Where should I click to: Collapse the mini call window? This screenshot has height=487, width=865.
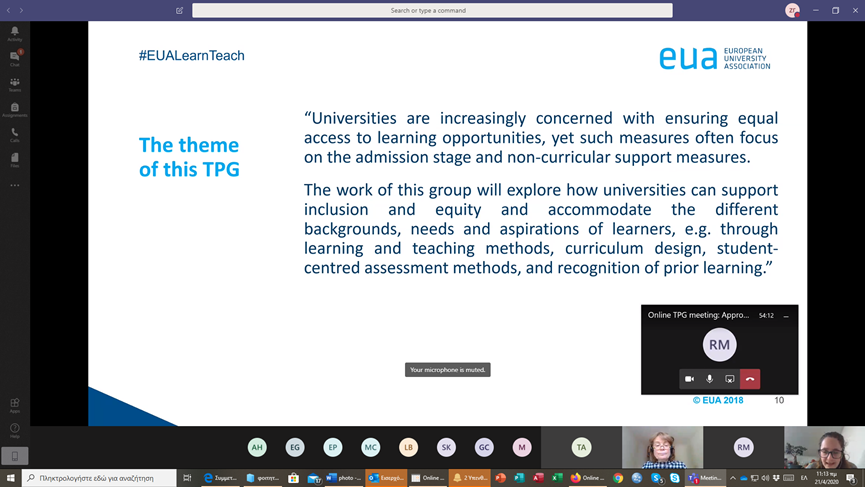tap(786, 315)
